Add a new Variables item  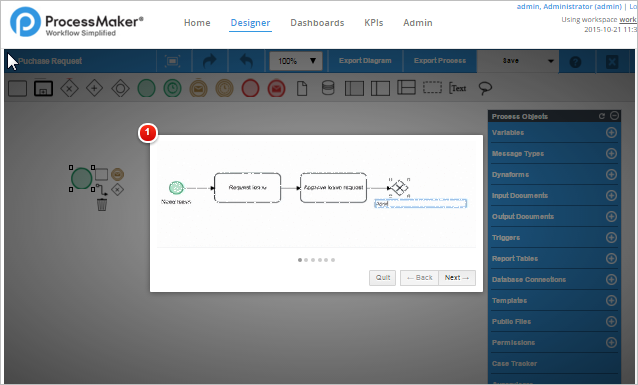point(611,133)
